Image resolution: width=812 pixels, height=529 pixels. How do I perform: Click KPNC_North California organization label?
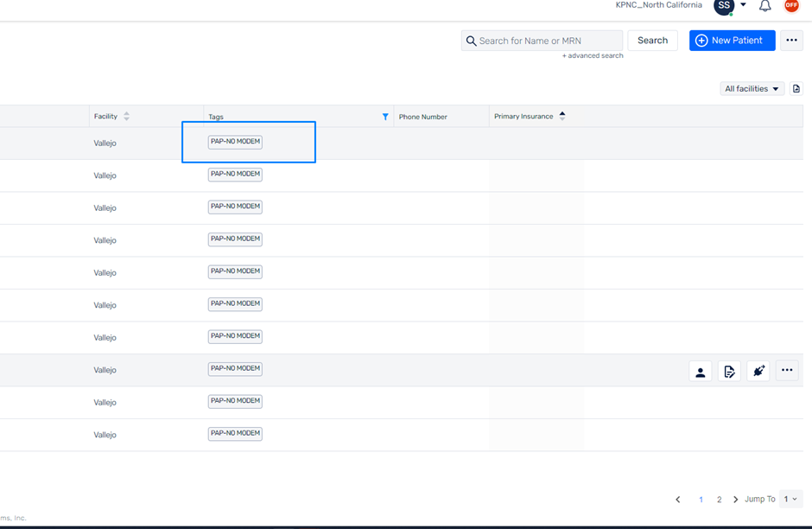[x=659, y=5]
